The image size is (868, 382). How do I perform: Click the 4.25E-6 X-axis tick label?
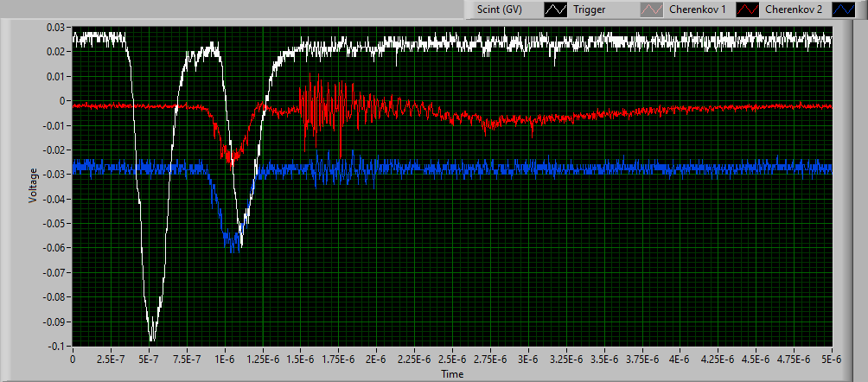718,359
